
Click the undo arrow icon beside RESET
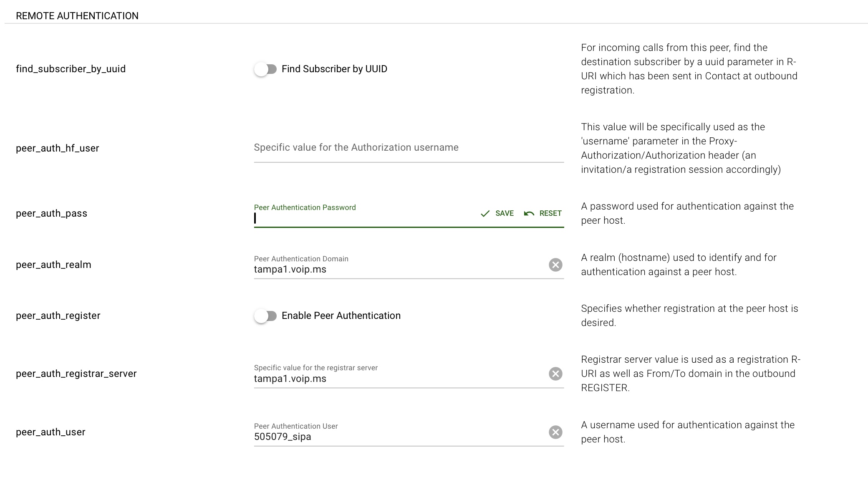tap(529, 214)
